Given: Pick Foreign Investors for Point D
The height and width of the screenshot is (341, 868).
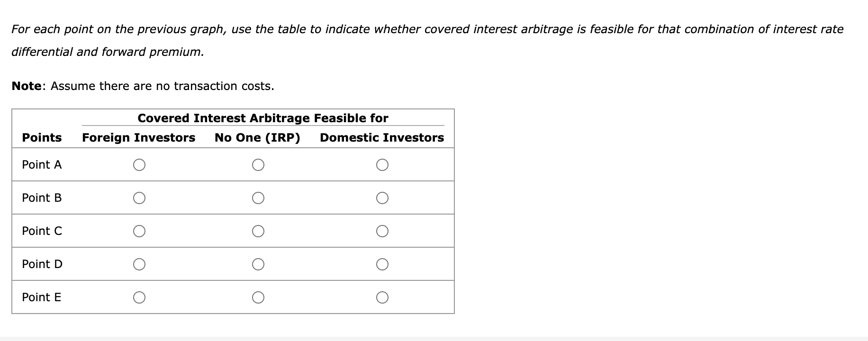Looking at the screenshot, I should coord(139,264).
